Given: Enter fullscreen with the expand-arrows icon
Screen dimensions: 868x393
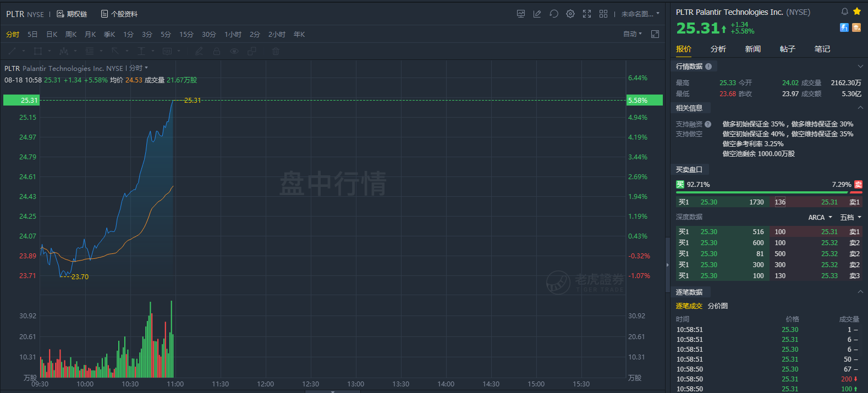Looking at the screenshot, I should [x=587, y=14].
